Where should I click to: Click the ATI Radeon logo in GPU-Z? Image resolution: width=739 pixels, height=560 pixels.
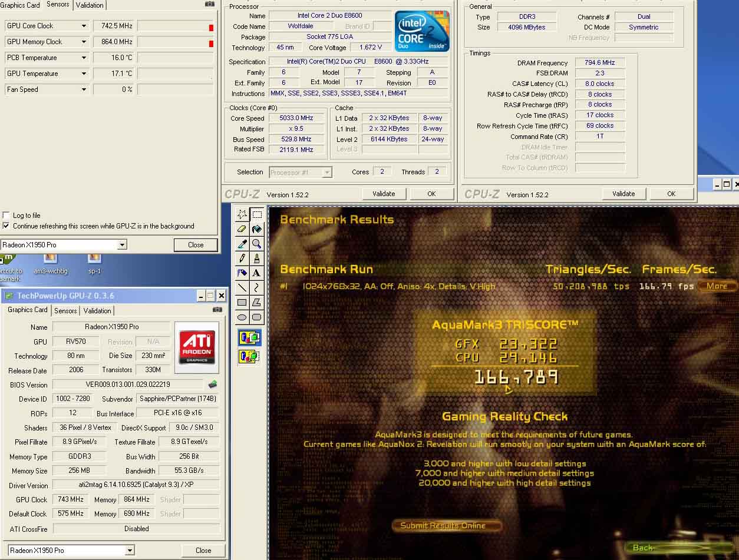pos(197,347)
